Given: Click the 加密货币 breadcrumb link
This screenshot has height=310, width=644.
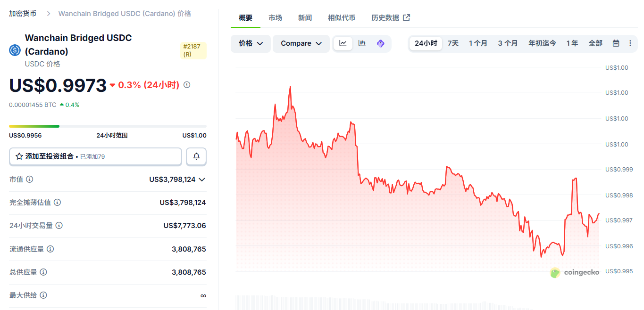Looking at the screenshot, I should [23, 14].
